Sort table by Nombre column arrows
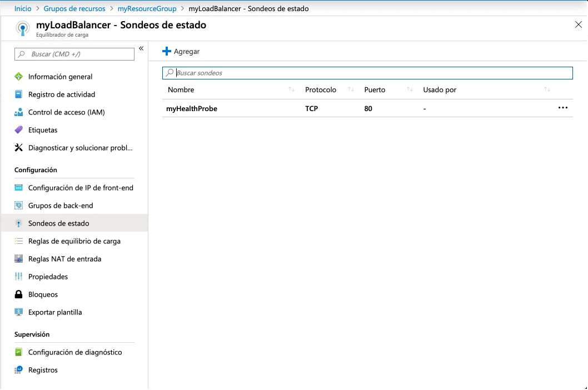588x390 pixels. pos(291,89)
